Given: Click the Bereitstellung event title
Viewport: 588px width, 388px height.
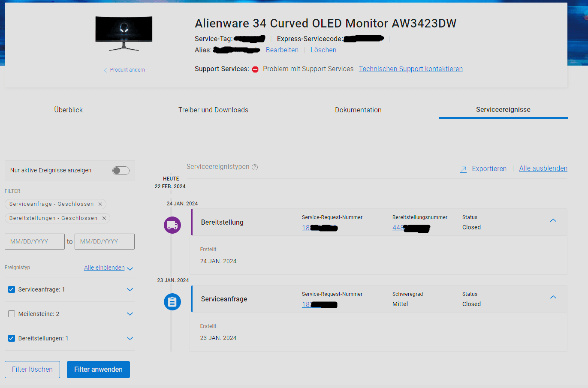Looking at the screenshot, I should tap(222, 222).
